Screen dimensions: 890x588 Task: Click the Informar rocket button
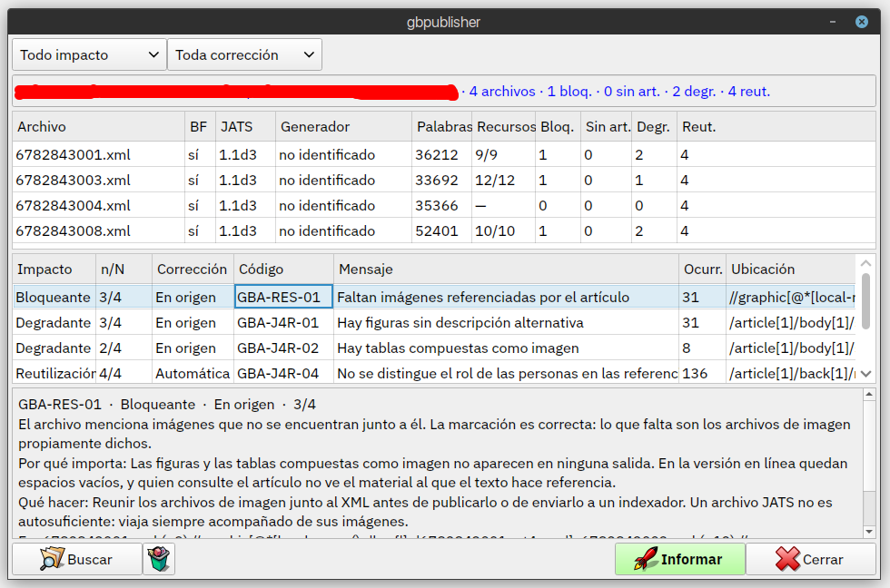[x=679, y=559]
